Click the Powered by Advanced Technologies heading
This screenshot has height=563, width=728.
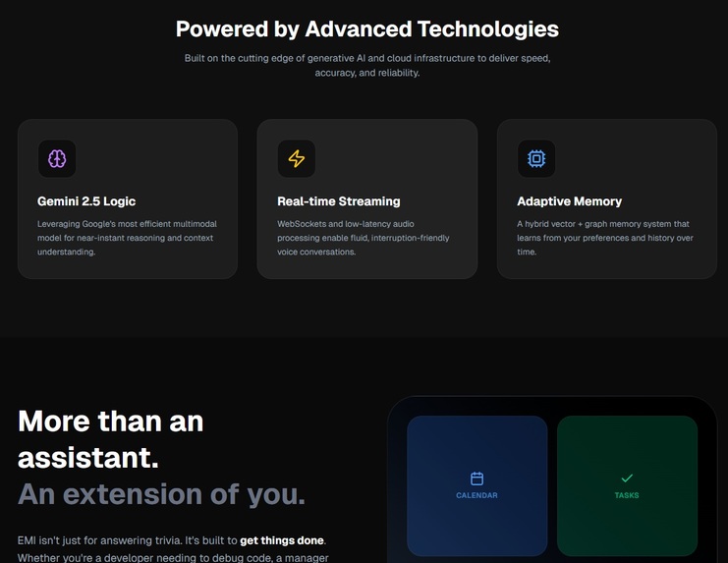coord(367,29)
